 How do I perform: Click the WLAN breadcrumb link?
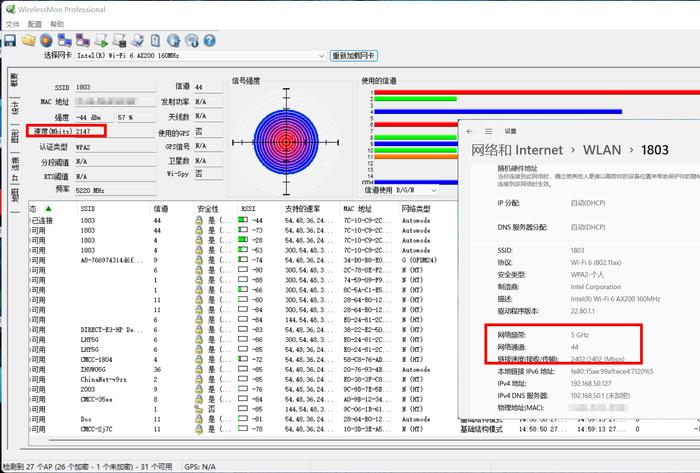(602, 150)
